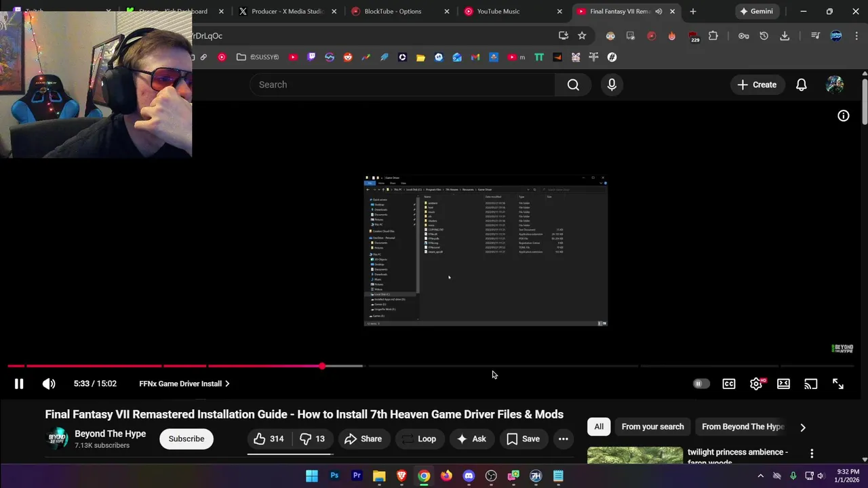Turn on closed captions
Screen dimensions: 868x488
click(x=729, y=384)
